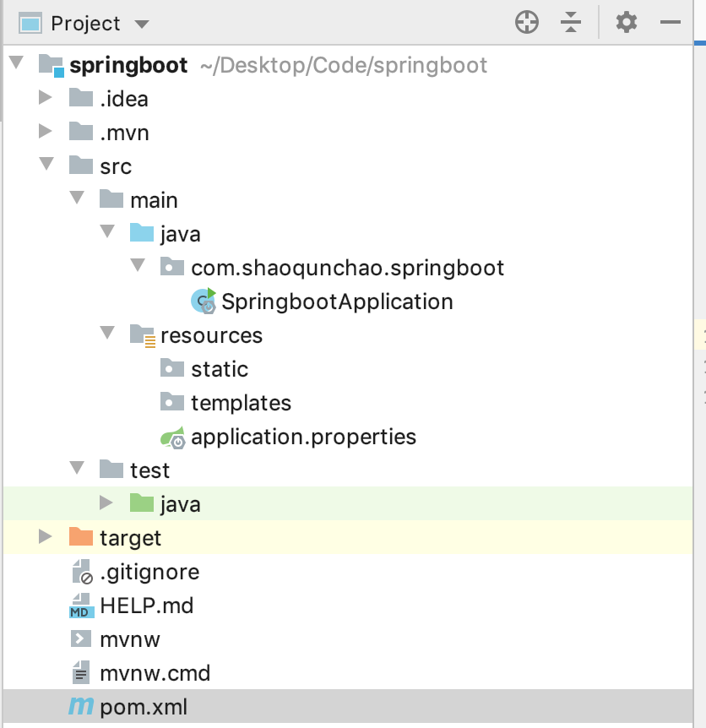706x728 pixels.
Task: Select the target folder name
Action: (130, 539)
